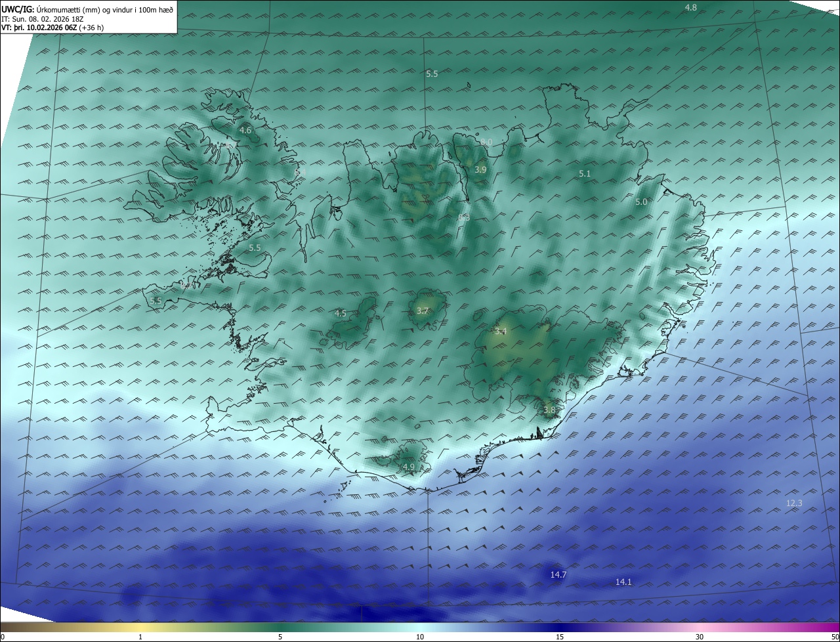Click the 14.1 value label over the ocean
This screenshot has height=642, width=840.
pos(623,582)
